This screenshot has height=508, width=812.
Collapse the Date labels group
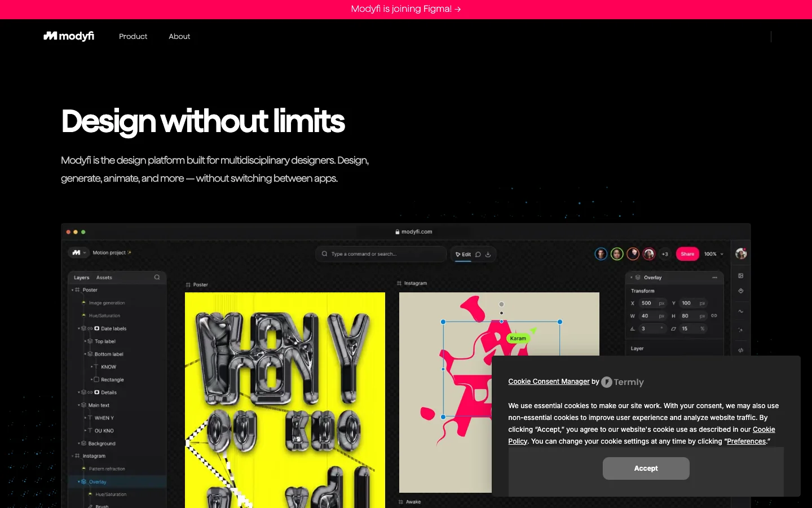coord(79,329)
